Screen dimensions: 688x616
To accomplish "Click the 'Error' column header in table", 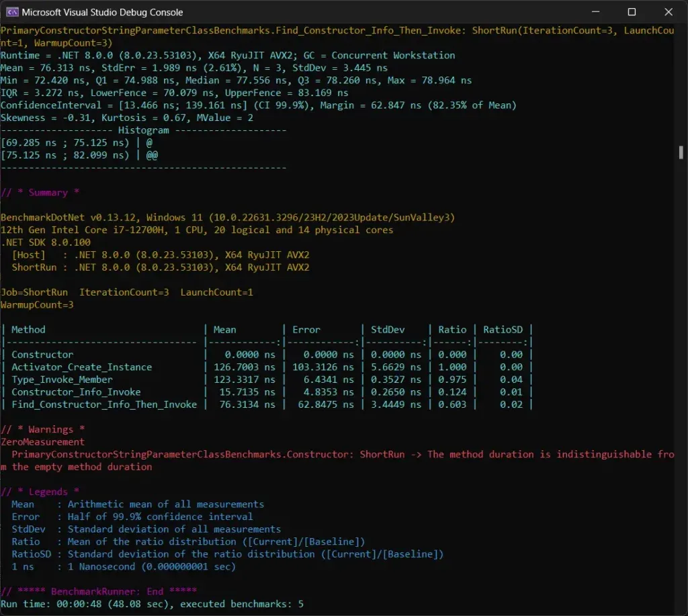I will (306, 330).
